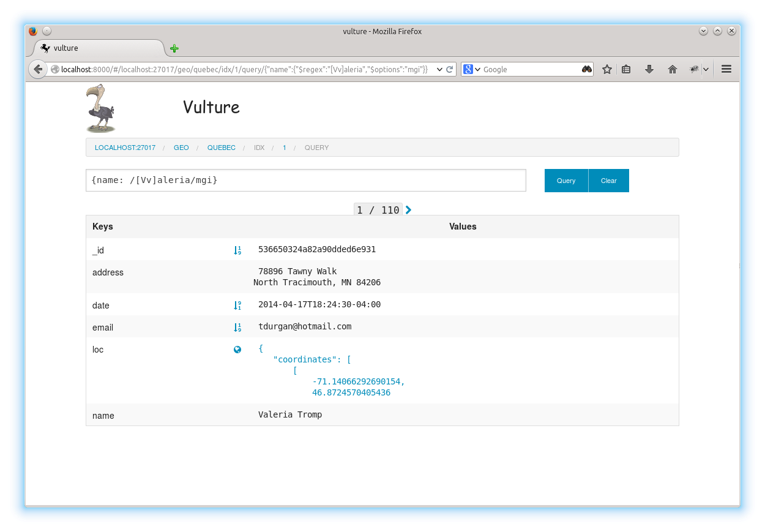Click the IDX breadcrumb item
Screen dimensions: 765x532
(259, 148)
